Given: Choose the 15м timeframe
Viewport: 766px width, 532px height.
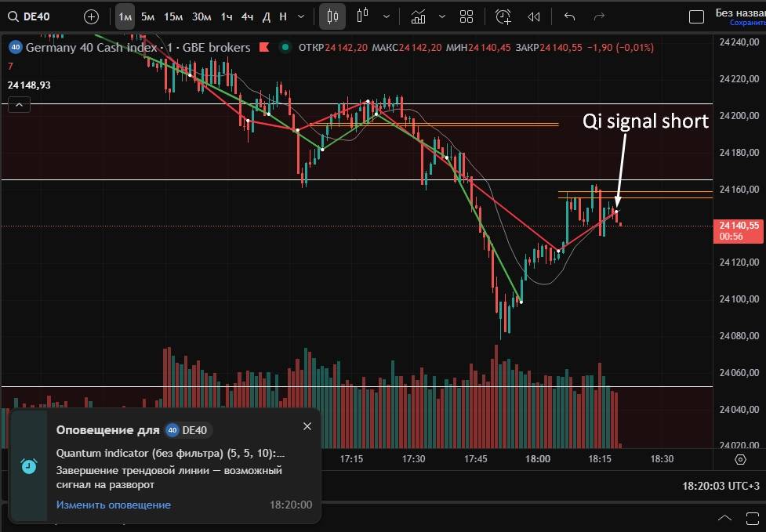Looking at the screenshot, I should (173, 16).
